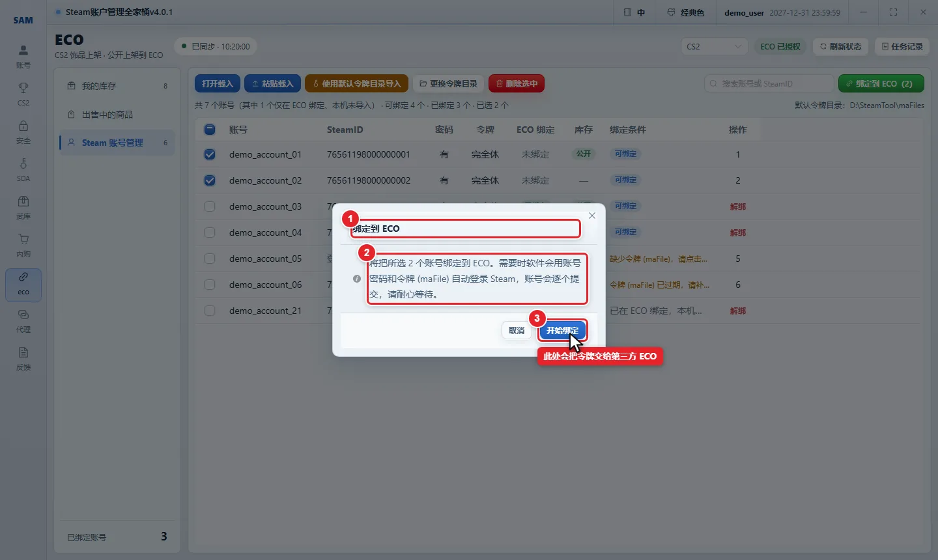Viewport: 938px width, 560px height.
Task: Change theme via 经典色 in title bar
Action: 686,12
